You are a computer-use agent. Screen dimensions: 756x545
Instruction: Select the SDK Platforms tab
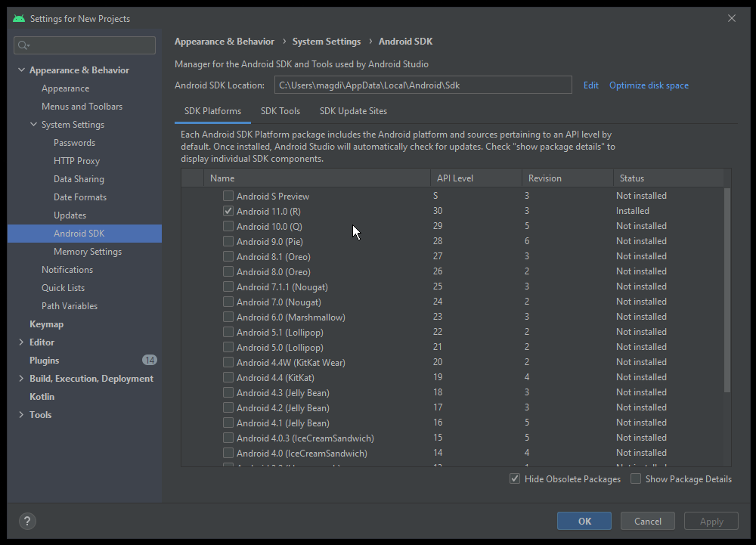tap(212, 111)
